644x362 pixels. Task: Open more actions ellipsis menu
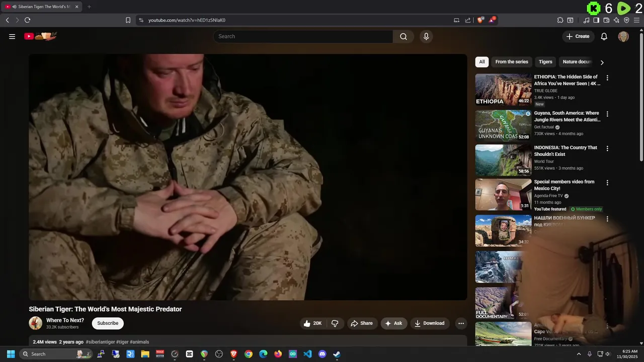(x=461, y=323)
